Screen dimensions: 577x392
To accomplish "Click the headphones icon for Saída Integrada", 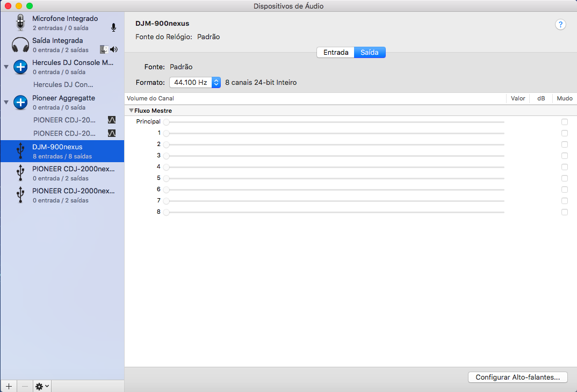I will (x=20, y=45).
